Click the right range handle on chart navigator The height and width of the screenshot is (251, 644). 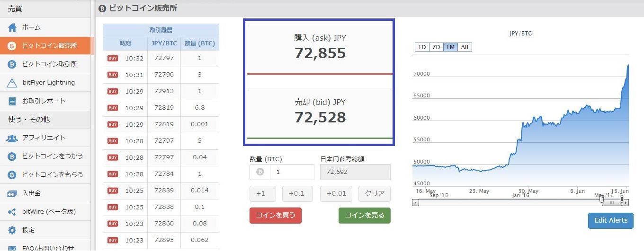click(x=622, y=199)
